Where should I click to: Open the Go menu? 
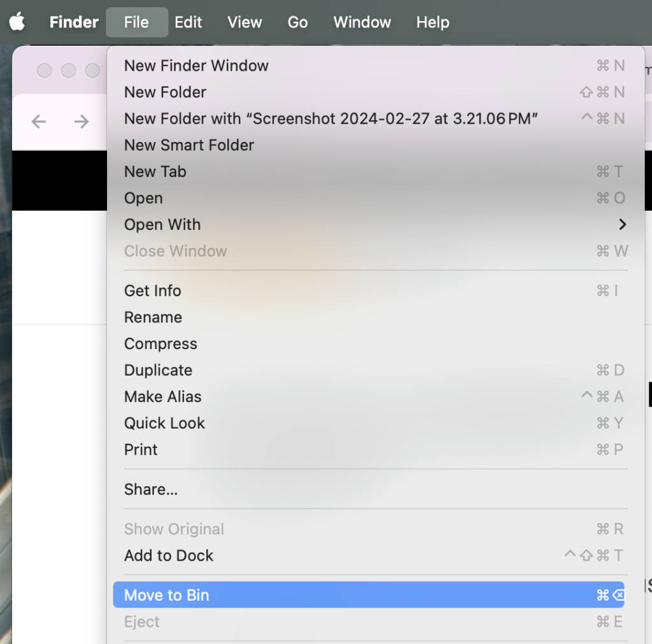click(297, 22)
